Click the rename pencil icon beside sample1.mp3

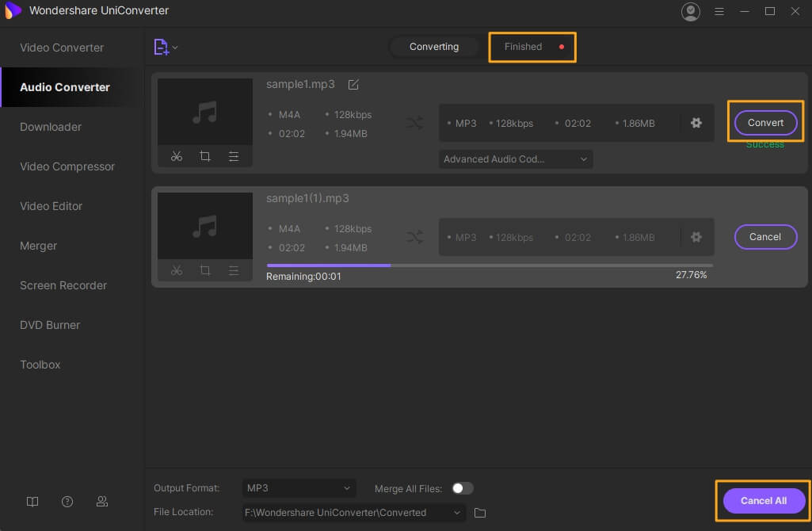point(353,85)
